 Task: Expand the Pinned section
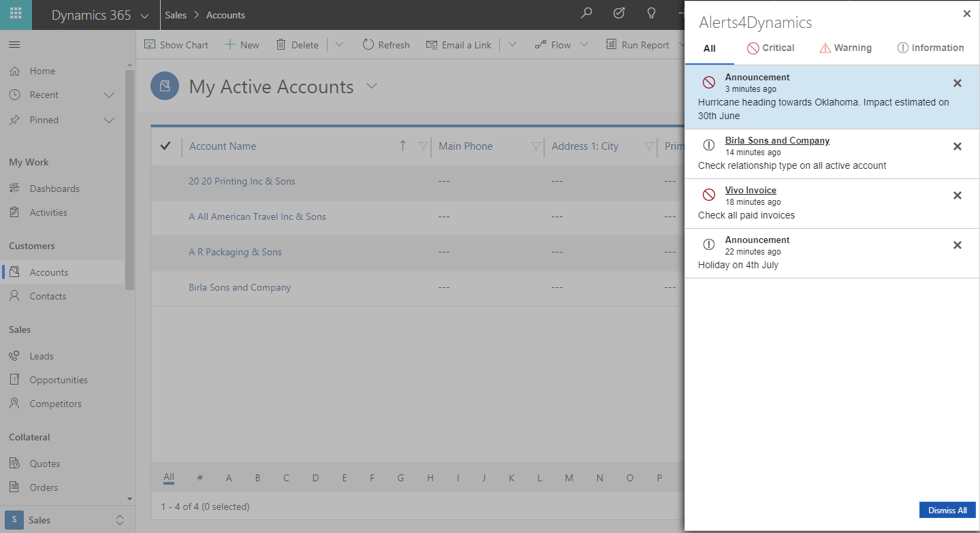click(109, 120)
